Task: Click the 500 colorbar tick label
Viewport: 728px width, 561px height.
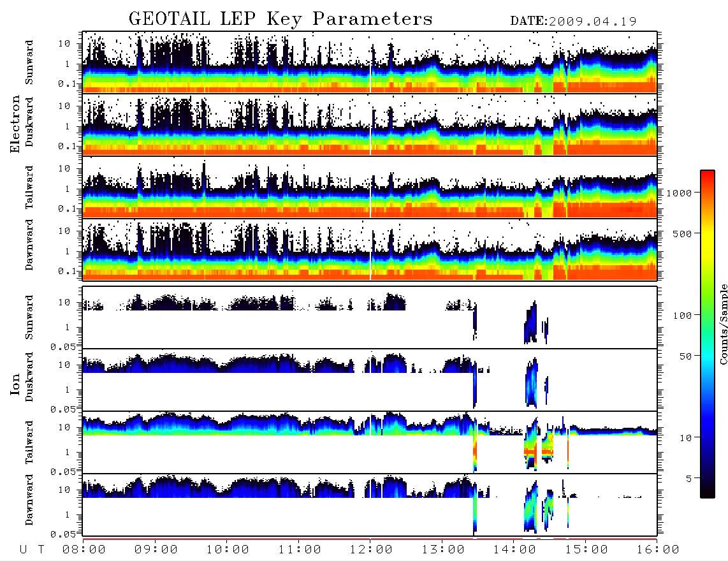Action: tap(683, 233)
